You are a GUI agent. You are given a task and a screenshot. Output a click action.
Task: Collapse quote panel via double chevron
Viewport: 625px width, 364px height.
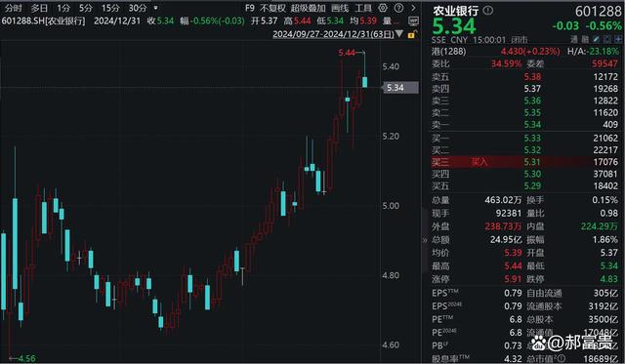(x=425, y=240)
